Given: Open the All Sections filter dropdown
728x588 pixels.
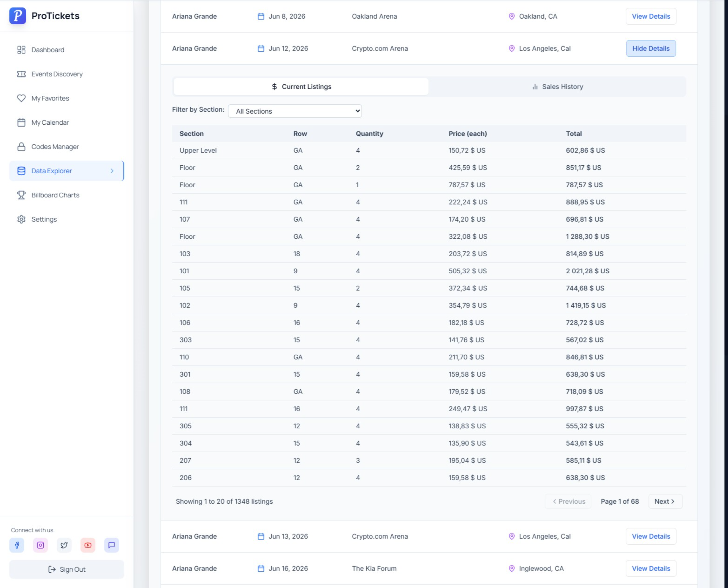Looking at the screenshot, I should [x=294, y=111].
